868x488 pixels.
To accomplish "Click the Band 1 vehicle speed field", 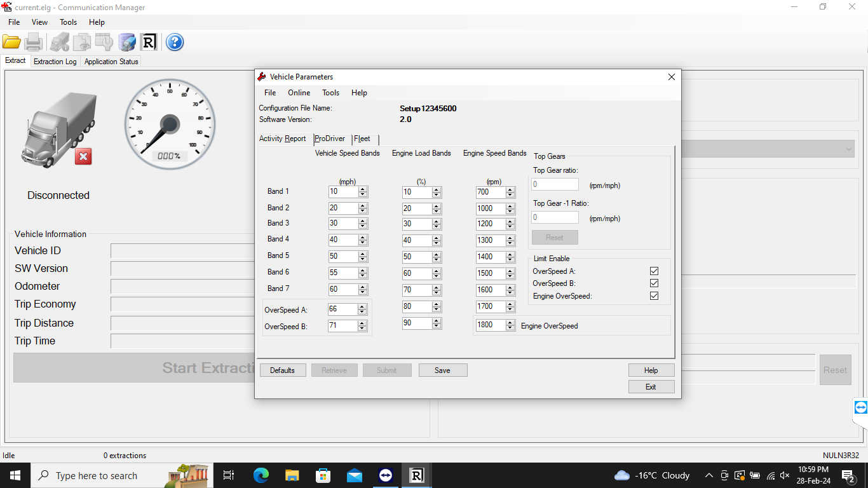I will tap(342, 191).
